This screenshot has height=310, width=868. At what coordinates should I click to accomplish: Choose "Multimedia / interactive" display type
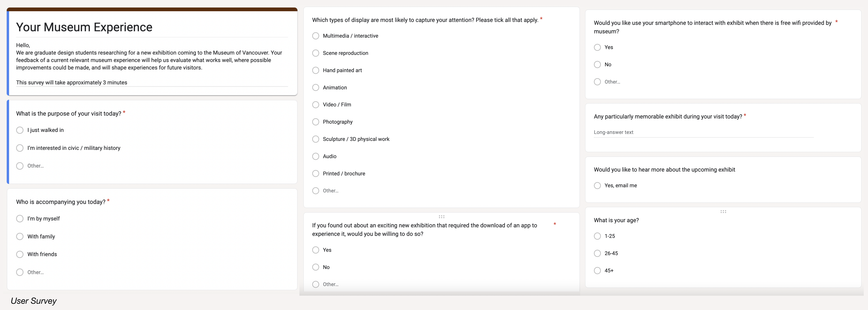(x=316, y=36)
